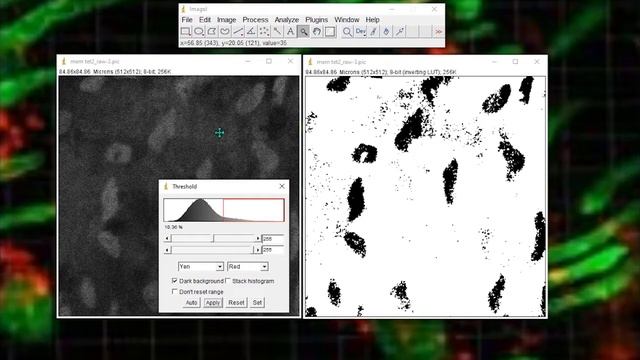The width and height of the screenshot is (640, 360).
Task: Open the Yen threshold method dropdown
Action: [201, 267]
